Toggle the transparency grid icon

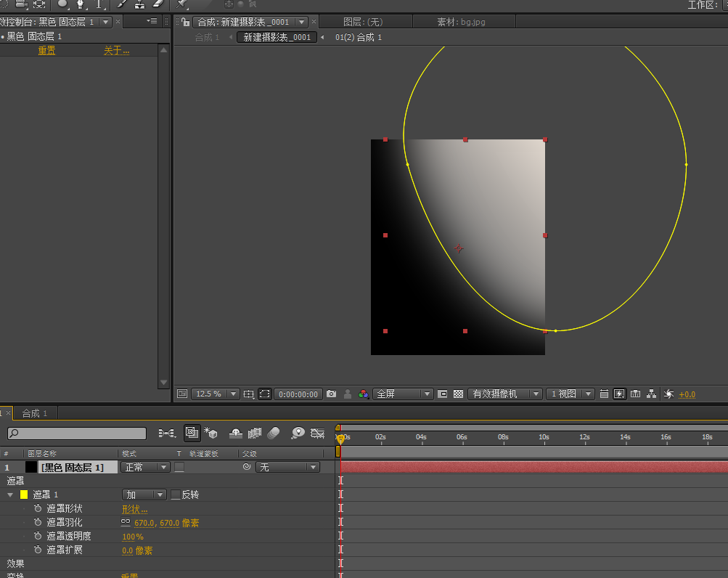click(x=458, y=394)
